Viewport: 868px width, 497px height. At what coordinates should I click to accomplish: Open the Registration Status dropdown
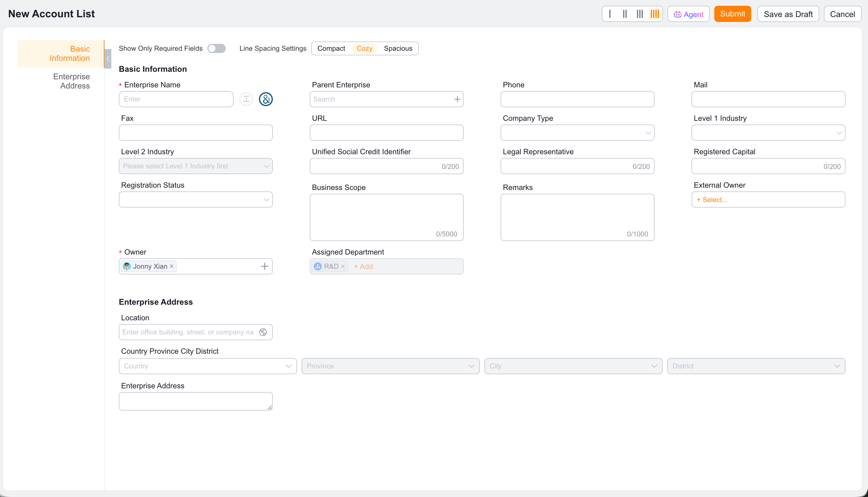point(196,199)
